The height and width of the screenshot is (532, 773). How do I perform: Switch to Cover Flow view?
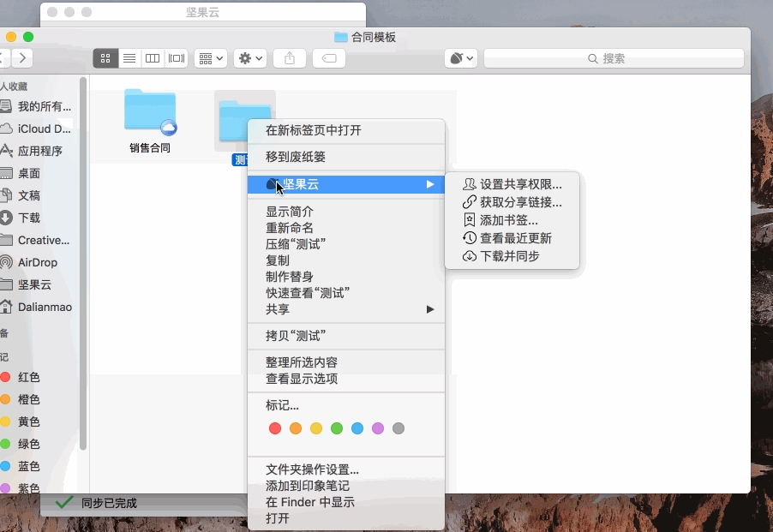click(177, 58)
